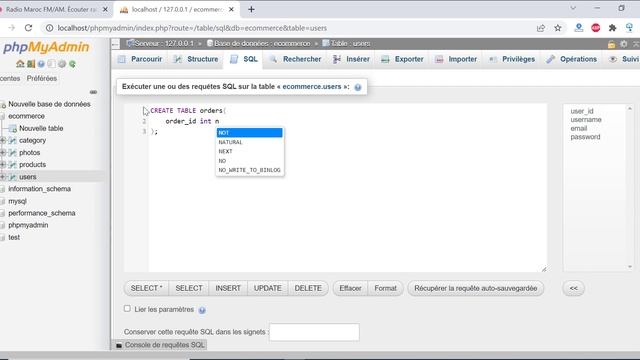Open a new browser tab
Viewport: 640px width, 360px height.
click(251, 9)
